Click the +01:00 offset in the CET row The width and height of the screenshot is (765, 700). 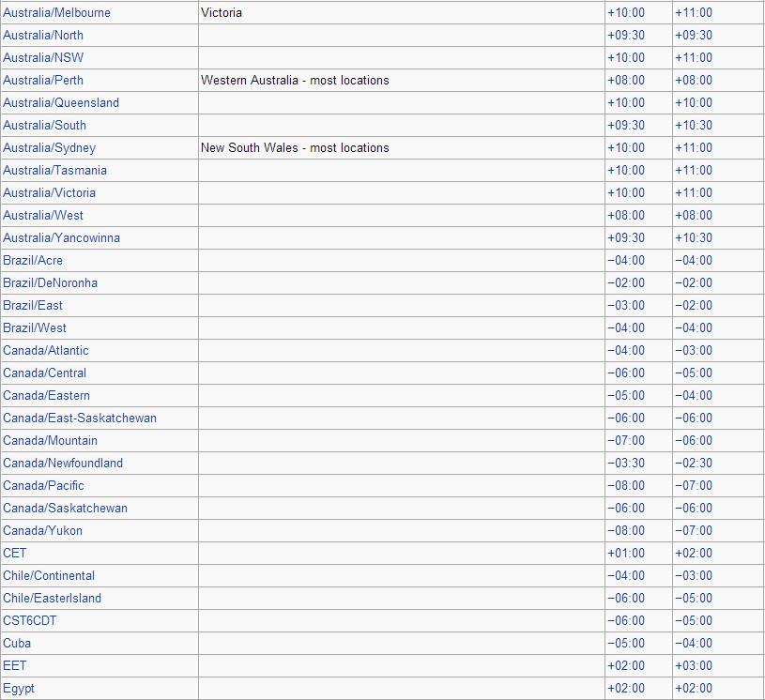[626, 554]
